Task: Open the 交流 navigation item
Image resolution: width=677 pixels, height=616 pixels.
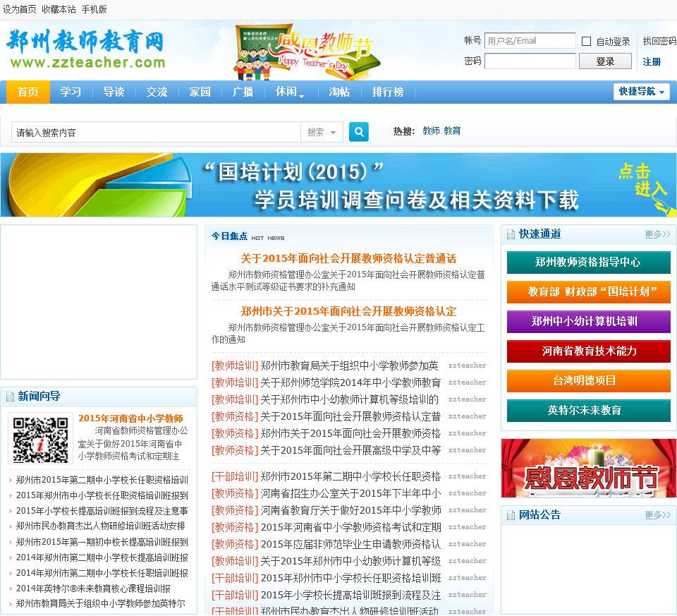Action: coord(157,92)
